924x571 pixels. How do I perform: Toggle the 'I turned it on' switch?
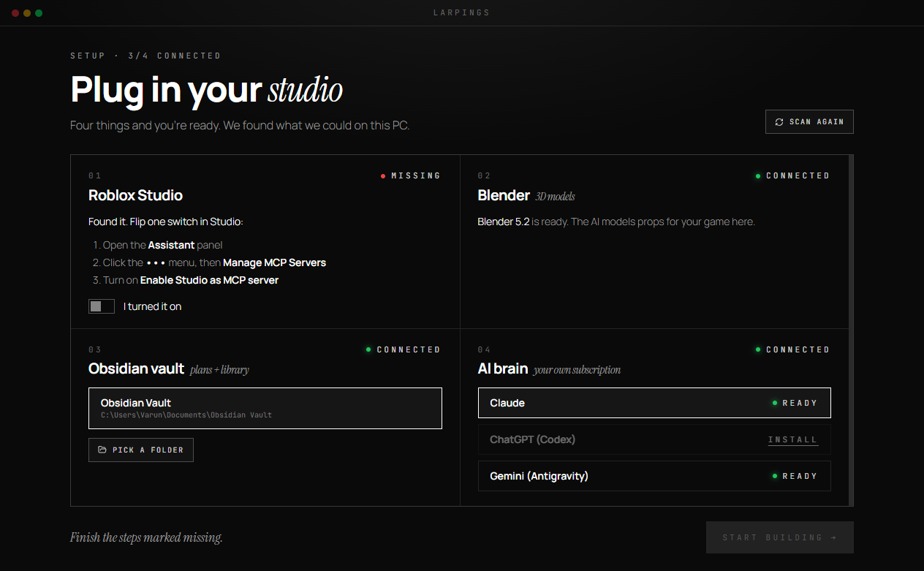point(102,306)
